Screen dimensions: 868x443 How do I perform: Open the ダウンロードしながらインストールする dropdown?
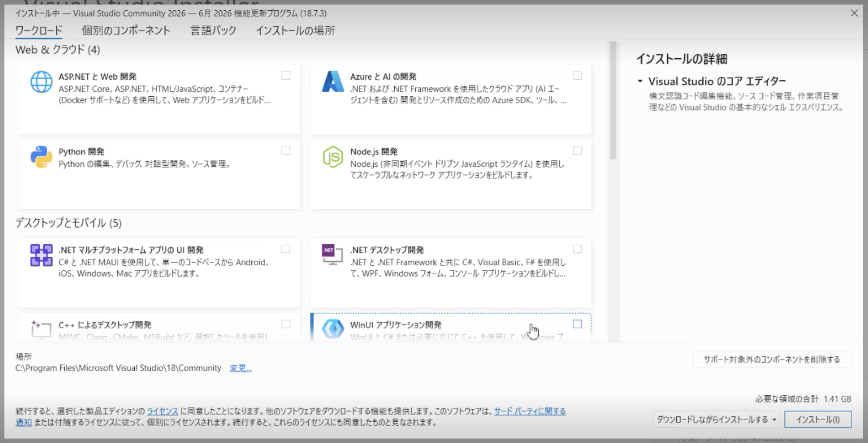click(x=716, y=420)
